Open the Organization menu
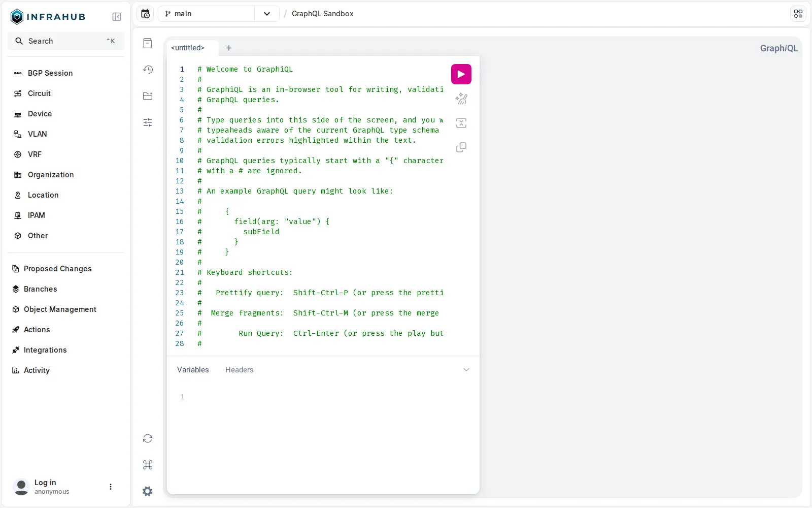The image size is (812, 508). [x=66, y=175]
